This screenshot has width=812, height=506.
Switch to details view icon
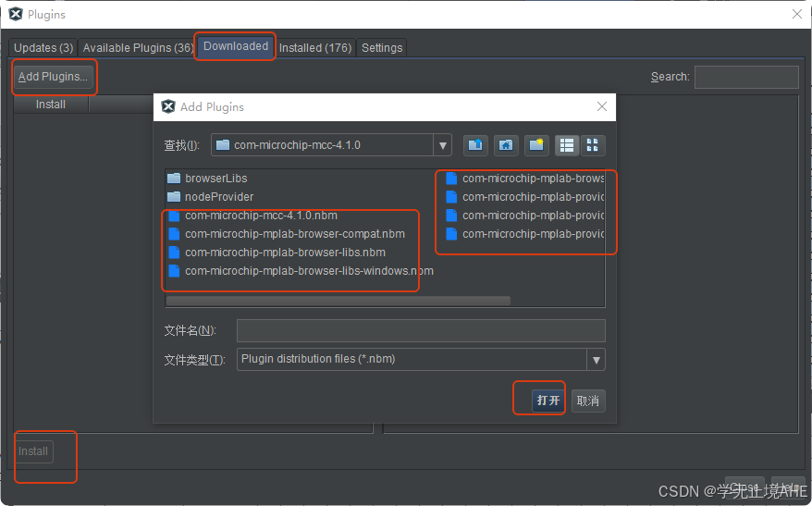593,145
